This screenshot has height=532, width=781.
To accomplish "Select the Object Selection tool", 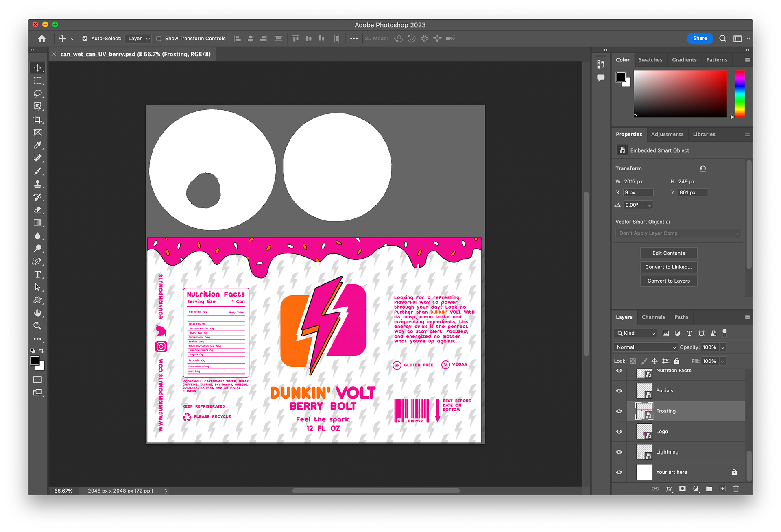I will (x=37, y=107).
